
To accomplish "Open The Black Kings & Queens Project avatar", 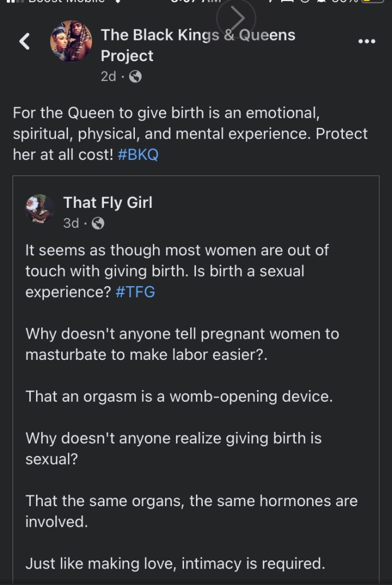I will [71, 41].
